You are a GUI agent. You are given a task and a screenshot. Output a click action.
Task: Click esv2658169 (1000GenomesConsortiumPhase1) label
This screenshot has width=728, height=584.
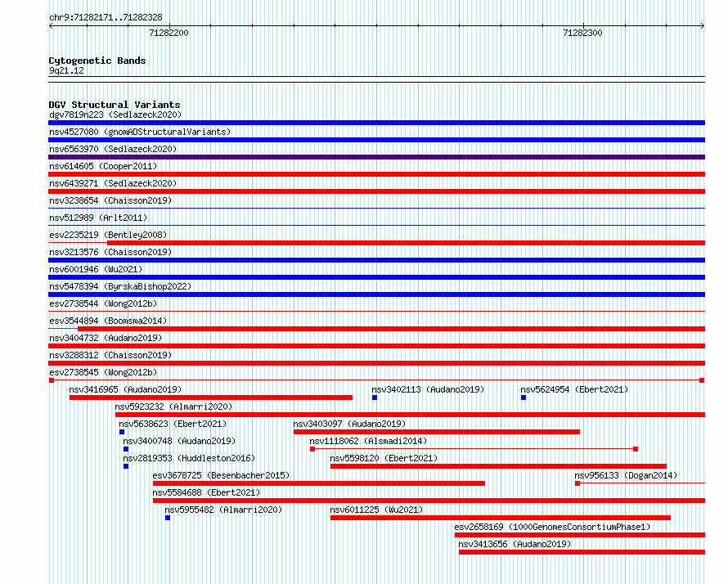pyautogui.click(x=552, y=527)
